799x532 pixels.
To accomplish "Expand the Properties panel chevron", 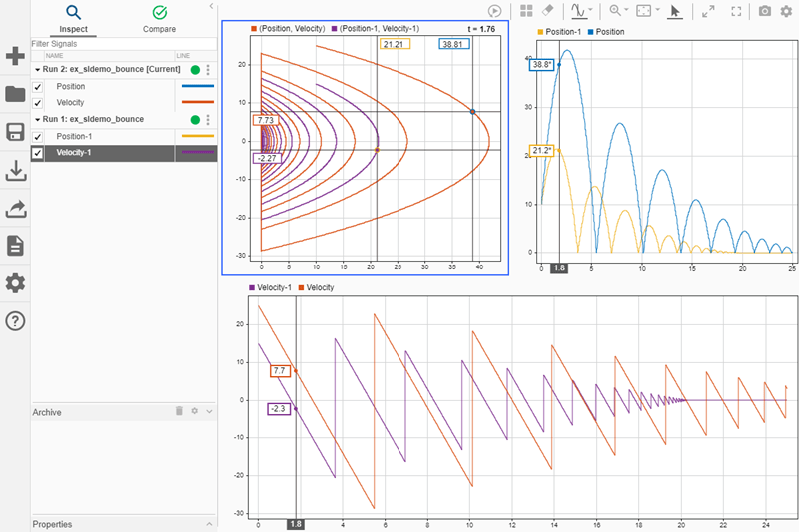I will [x=210, y=524].
